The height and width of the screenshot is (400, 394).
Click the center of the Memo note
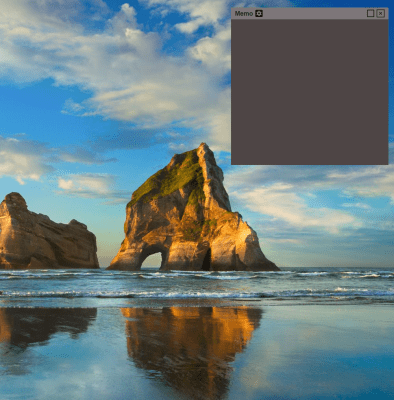[x=310, y=92]
